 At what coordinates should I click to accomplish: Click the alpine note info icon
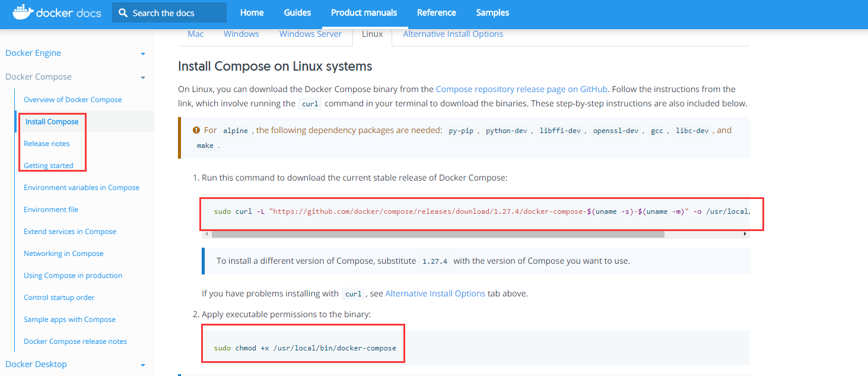[x=196, y=130]
